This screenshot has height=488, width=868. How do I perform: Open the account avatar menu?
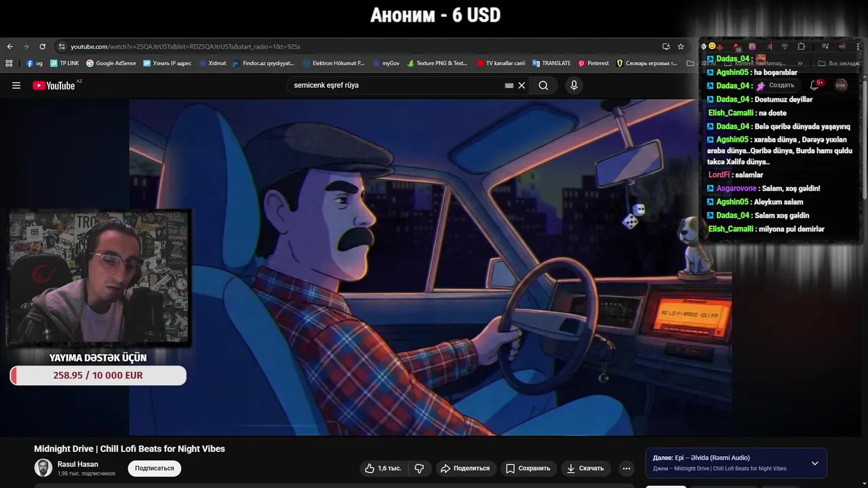[841, 85]
